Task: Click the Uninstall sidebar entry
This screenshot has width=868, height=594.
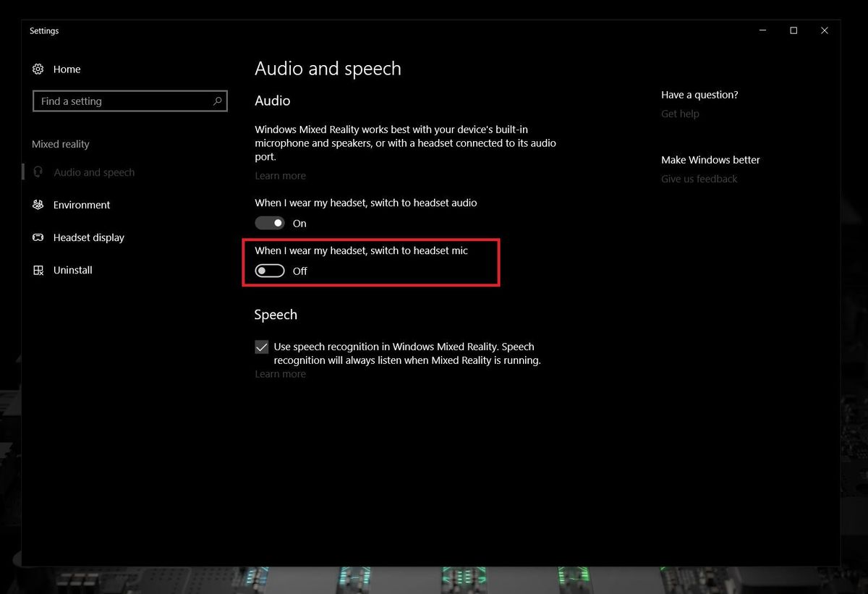Action: [72, 270]
